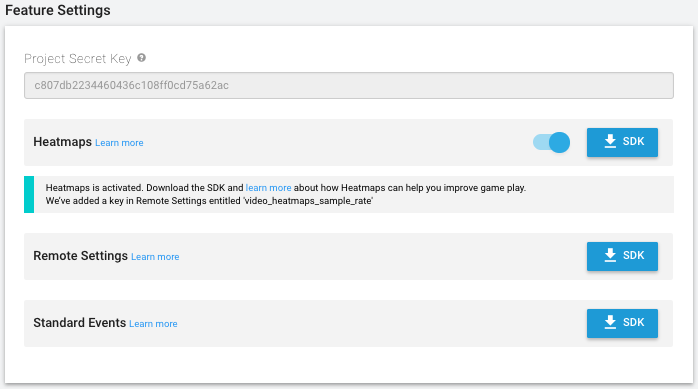Toggle the Heatmaps switch off
This screenshot has width=698, height=389.
pos(552,142)
